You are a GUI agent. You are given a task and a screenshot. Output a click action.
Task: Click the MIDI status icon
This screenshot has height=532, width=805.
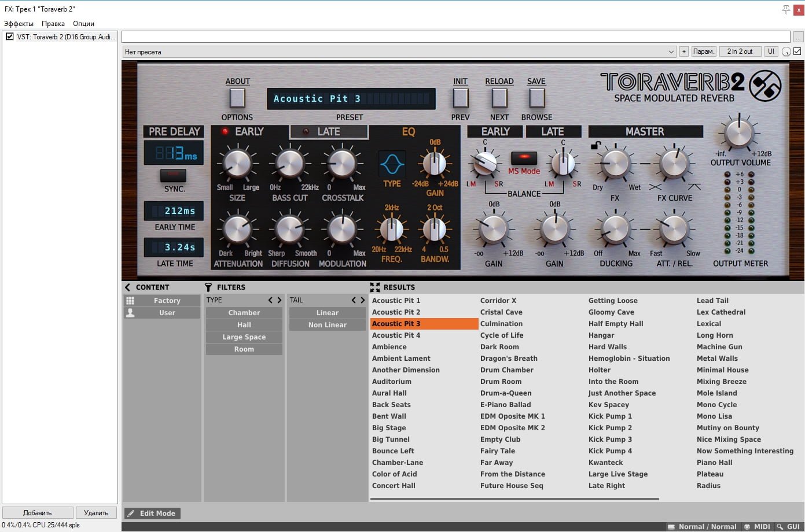pyautogui.click(x=747, y=527)
